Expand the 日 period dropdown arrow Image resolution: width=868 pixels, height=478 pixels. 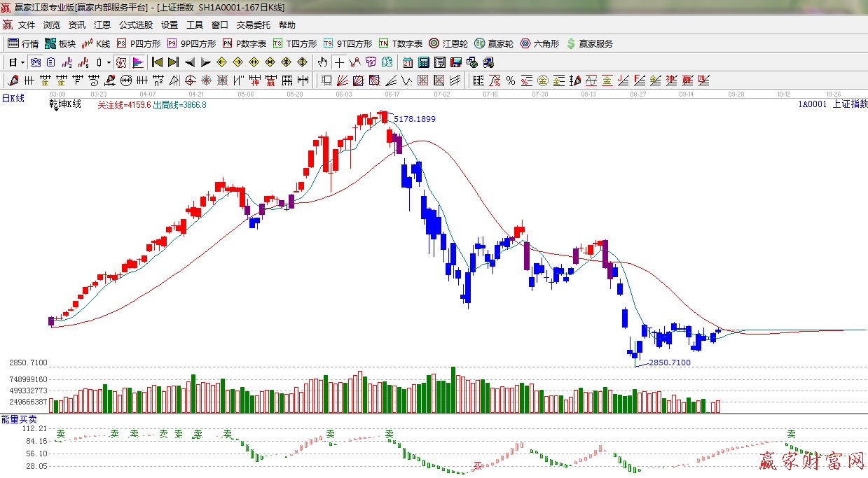(22, 62)
